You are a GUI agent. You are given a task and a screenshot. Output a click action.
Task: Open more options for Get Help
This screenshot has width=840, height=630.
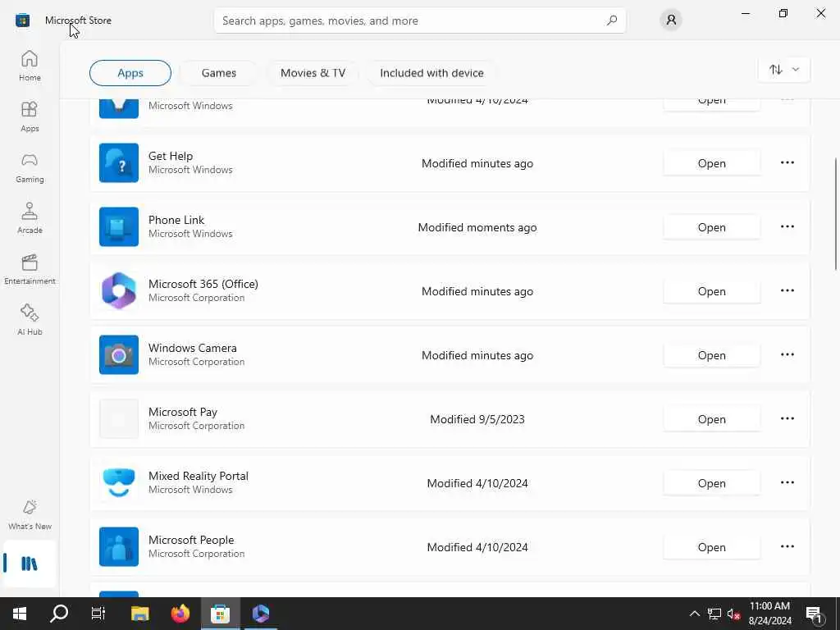coord(787,163)
